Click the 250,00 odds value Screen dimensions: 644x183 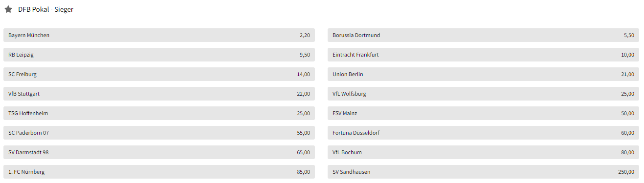[626, 172]
